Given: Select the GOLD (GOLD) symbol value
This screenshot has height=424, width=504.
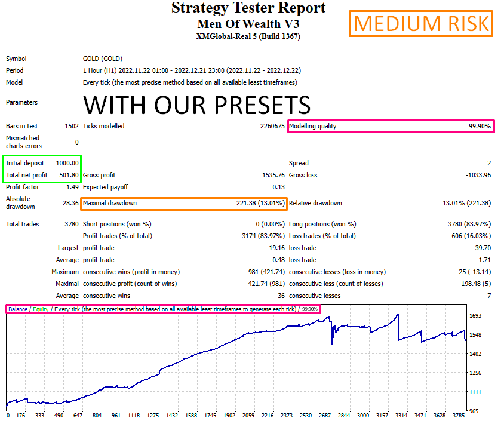Looking at the screenshot, I should tap(103, 59).
